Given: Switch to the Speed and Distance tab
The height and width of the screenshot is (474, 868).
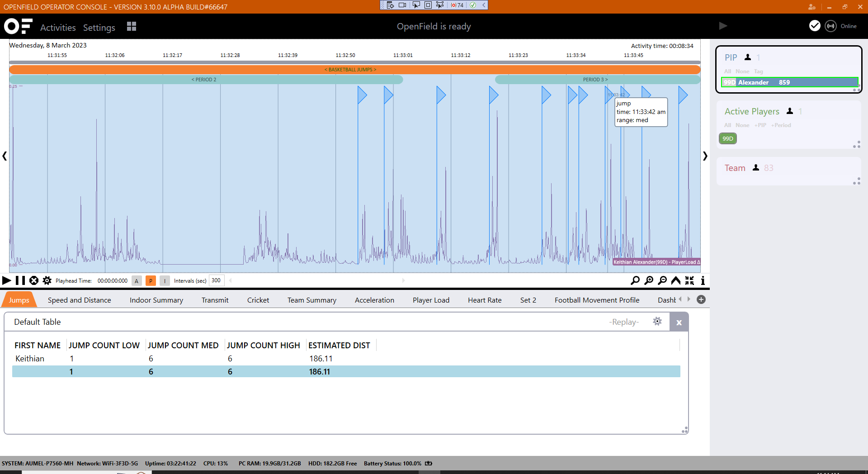Looking at the screenshot, I should pyautogui.click(x=80, y=300).
